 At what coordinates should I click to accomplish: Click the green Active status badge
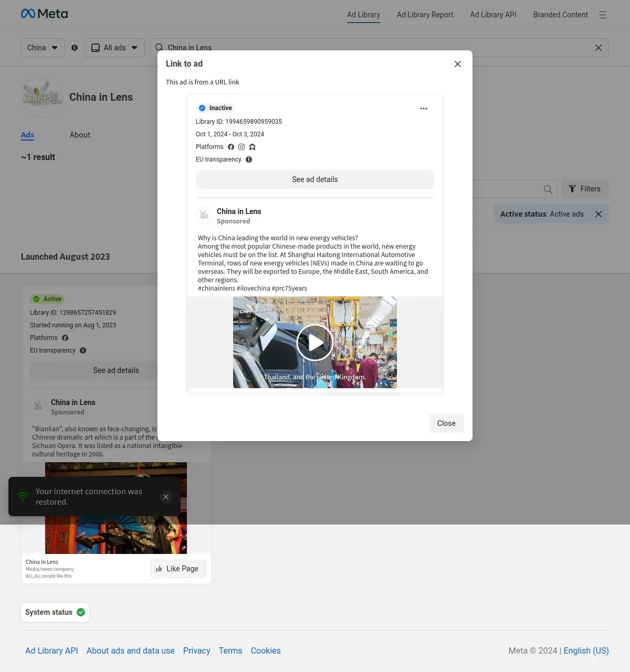coord(47,299)
